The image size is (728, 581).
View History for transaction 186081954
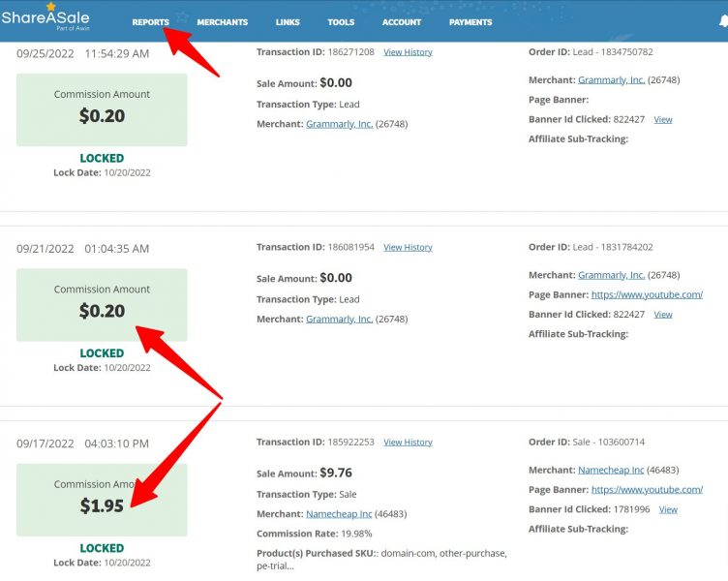tap(408, 247)
